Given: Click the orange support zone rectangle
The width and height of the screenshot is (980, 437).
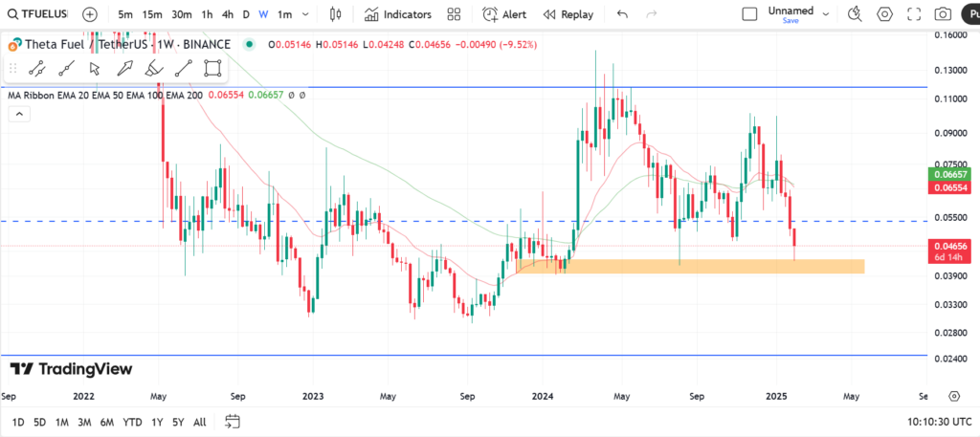Looking at the screenshot, I should [689, 266].
